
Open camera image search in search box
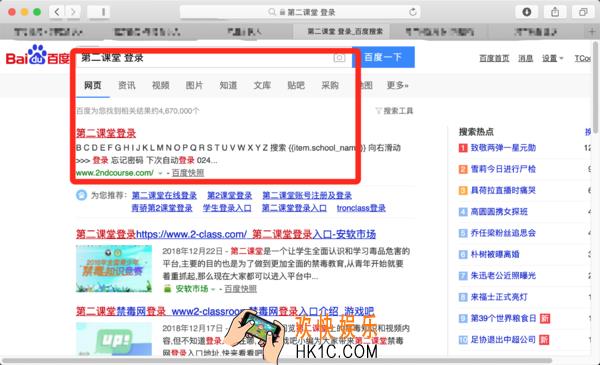(x=339, y=58)
